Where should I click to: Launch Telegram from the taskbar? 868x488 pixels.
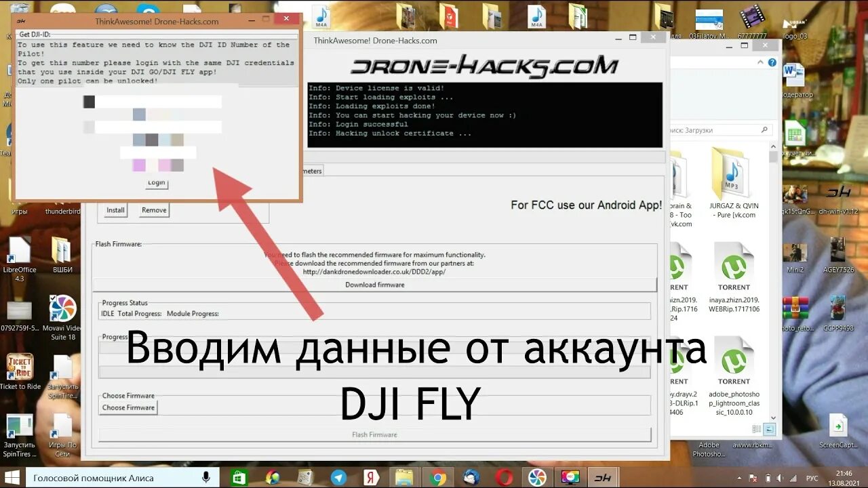coord(337,478)
